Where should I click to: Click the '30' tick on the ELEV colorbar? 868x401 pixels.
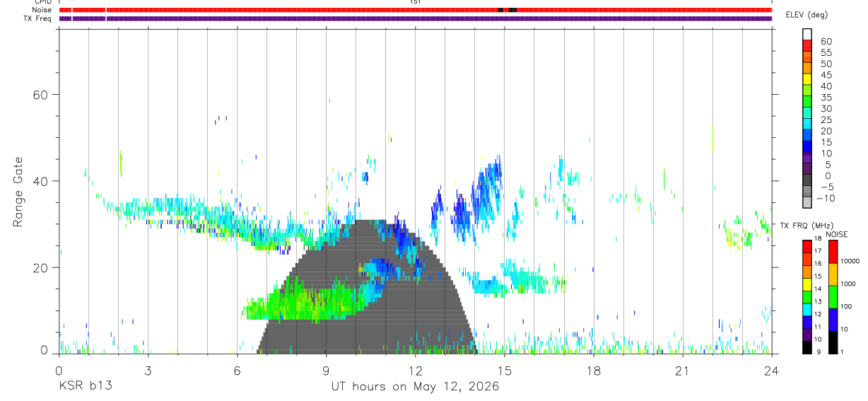[826, 108]
